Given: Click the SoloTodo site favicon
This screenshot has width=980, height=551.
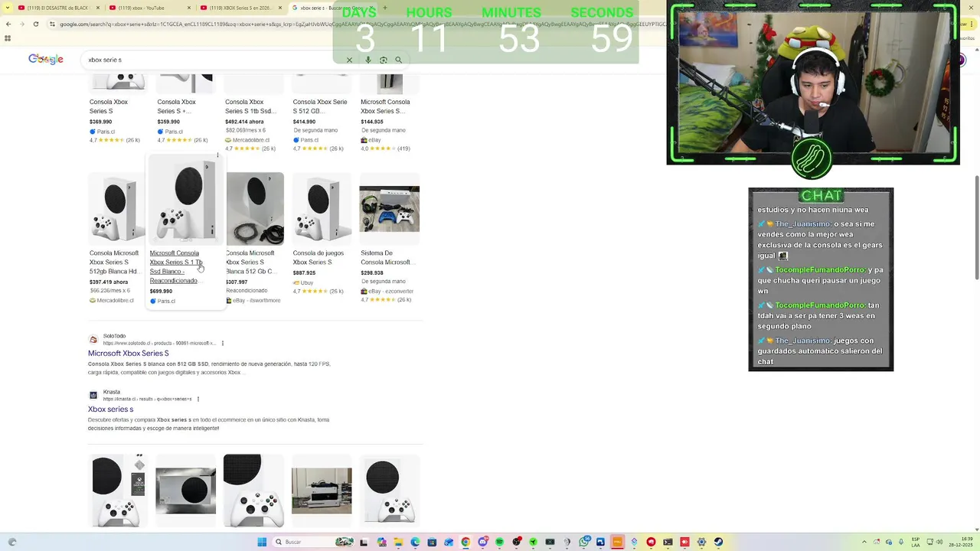Looking at the screenshot, I should [93, 339].
